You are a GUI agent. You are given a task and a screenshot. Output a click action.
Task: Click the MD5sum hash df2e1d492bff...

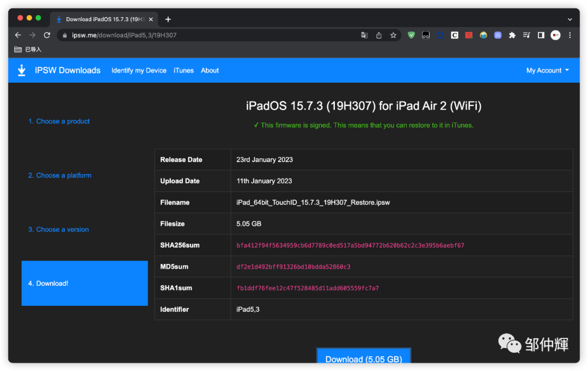[293, 267]
